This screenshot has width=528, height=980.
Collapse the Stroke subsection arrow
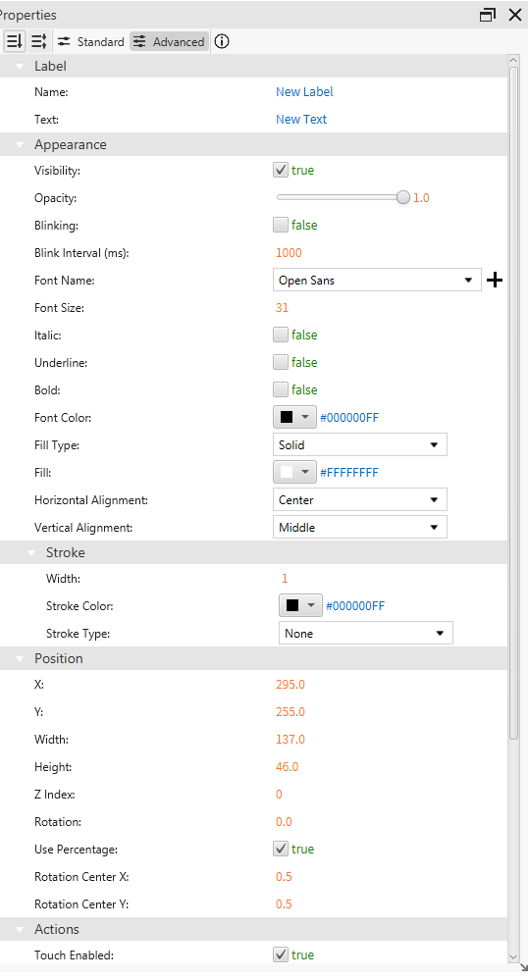click(31, 553)
